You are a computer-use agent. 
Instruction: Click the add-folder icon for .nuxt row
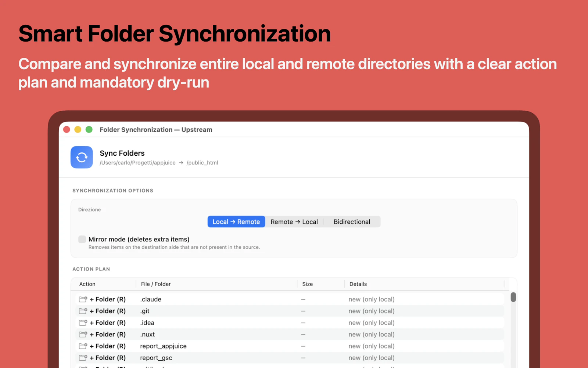[83, 335]
